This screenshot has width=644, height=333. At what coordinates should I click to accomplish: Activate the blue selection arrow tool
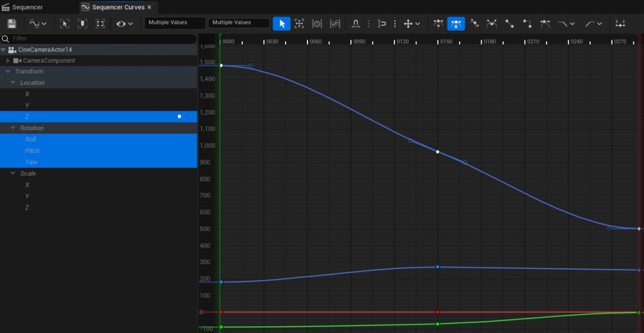(x=282, y=23)
